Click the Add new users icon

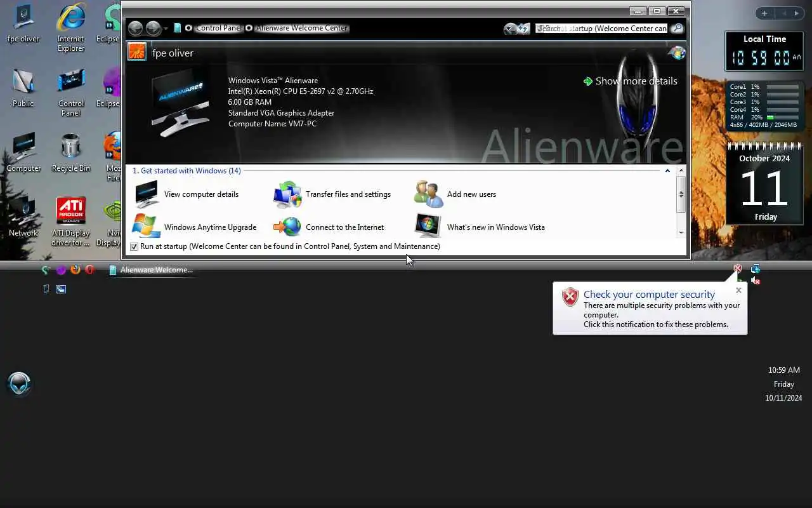[428, 194]
